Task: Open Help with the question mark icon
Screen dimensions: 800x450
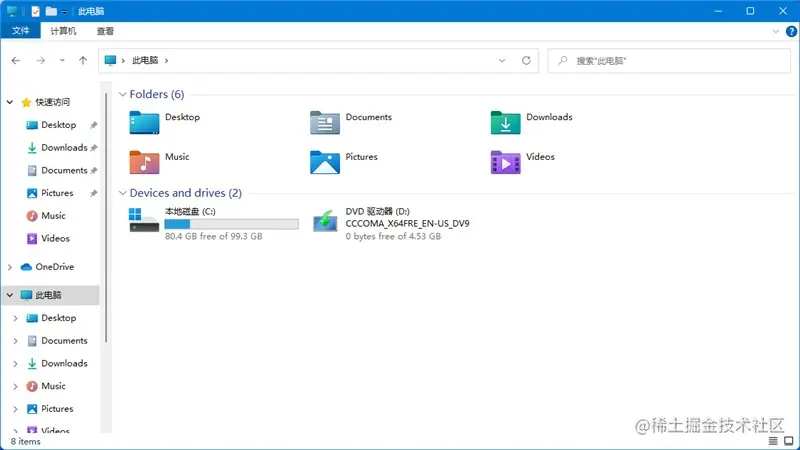Action: pyautogui.click(x=791, y=31)
